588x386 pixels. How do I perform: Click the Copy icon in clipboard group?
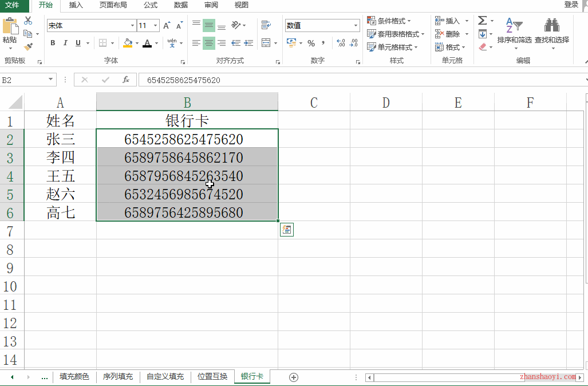28,34
